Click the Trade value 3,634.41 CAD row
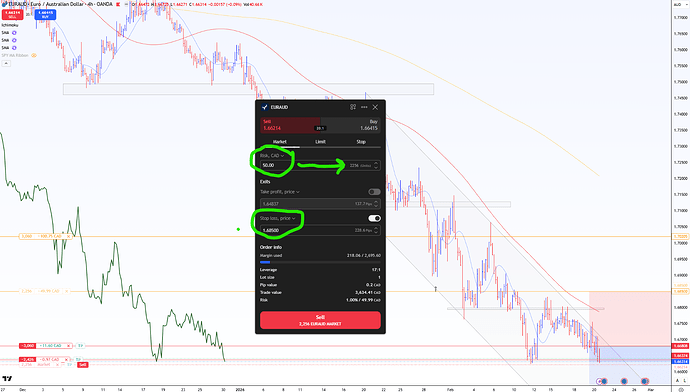The image size is (690, 392). tap(320, 293)
